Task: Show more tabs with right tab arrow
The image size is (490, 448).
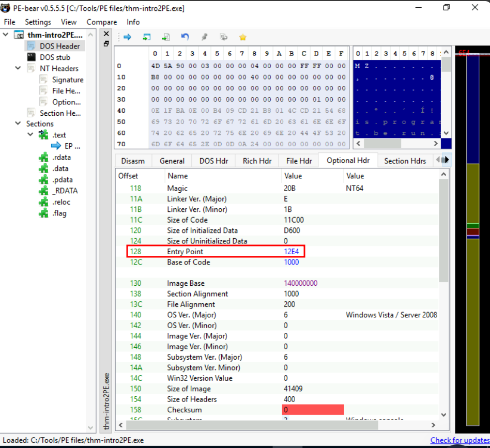Action: 447,160
